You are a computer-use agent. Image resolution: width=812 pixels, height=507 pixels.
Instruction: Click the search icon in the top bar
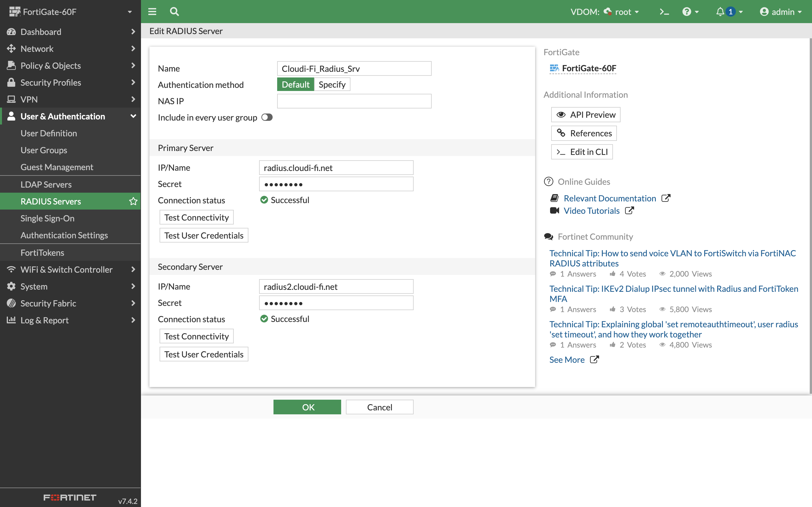pos(174,11)
